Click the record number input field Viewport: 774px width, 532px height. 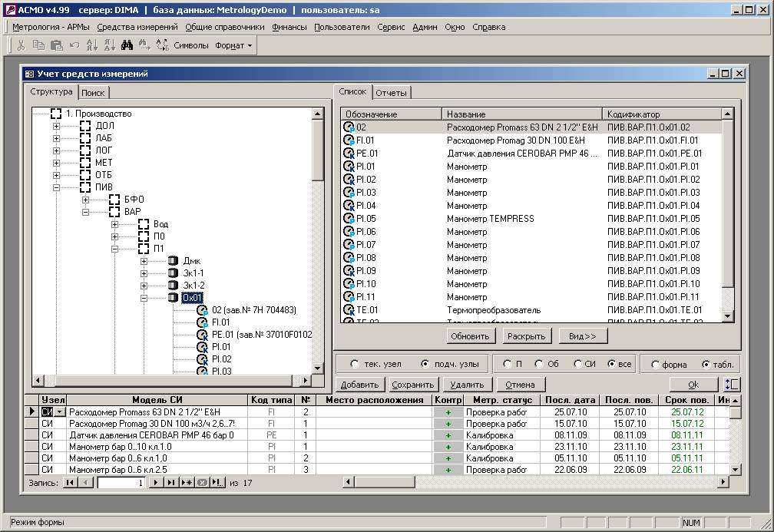(x=121, y=483)
